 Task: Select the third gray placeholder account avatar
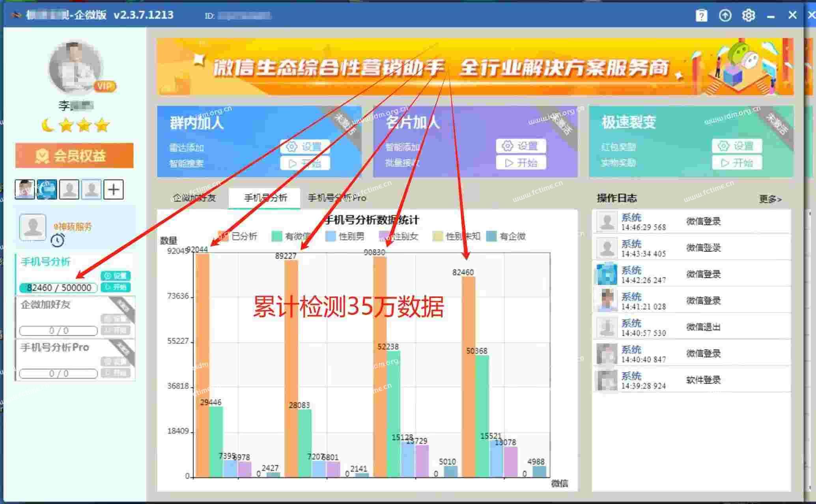click(x=69, y=189)
